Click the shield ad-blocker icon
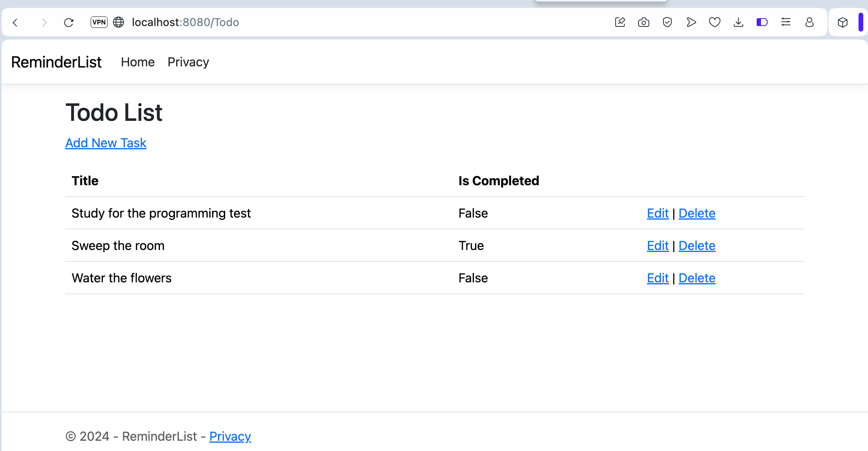The width and height of the screenshot is (868, 451). tap(667, 22)
